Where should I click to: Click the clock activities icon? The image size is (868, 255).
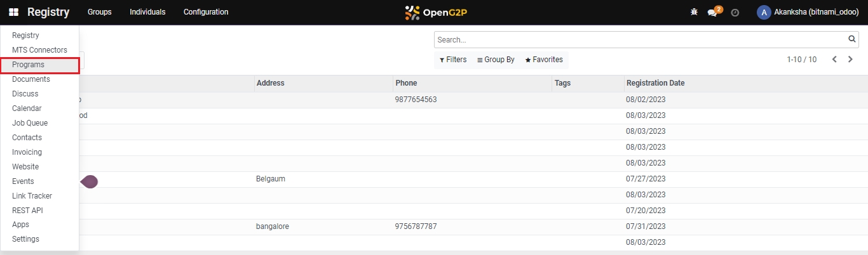tap(735, 13)
